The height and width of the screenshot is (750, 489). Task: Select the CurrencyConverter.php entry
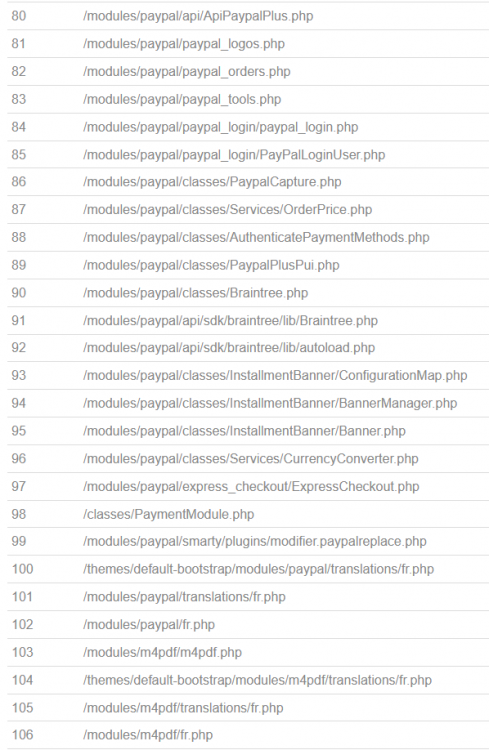point(251,459)
